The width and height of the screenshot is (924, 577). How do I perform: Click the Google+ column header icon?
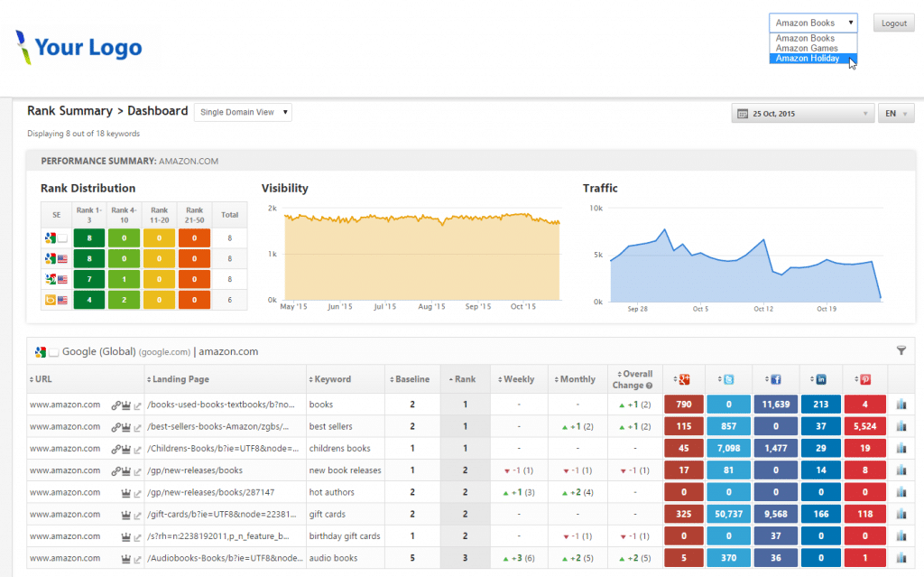[x=685, y=379]
